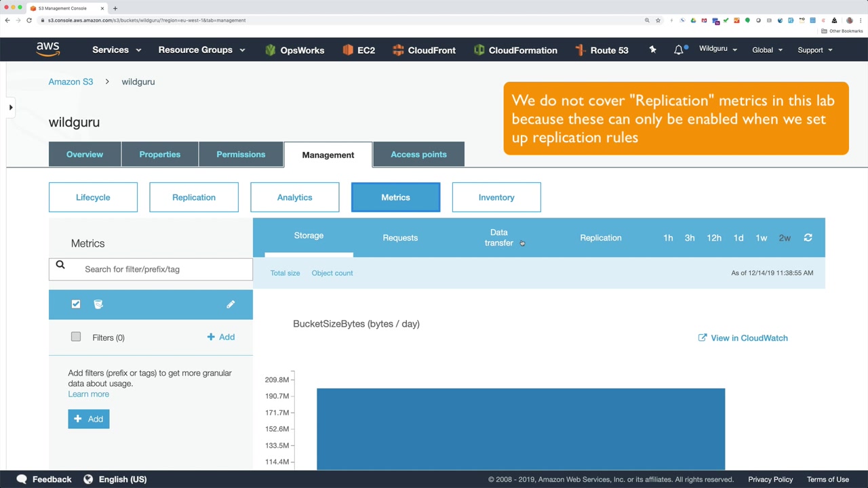Expand the Resource Groups dropdown

tap(201, 50)
